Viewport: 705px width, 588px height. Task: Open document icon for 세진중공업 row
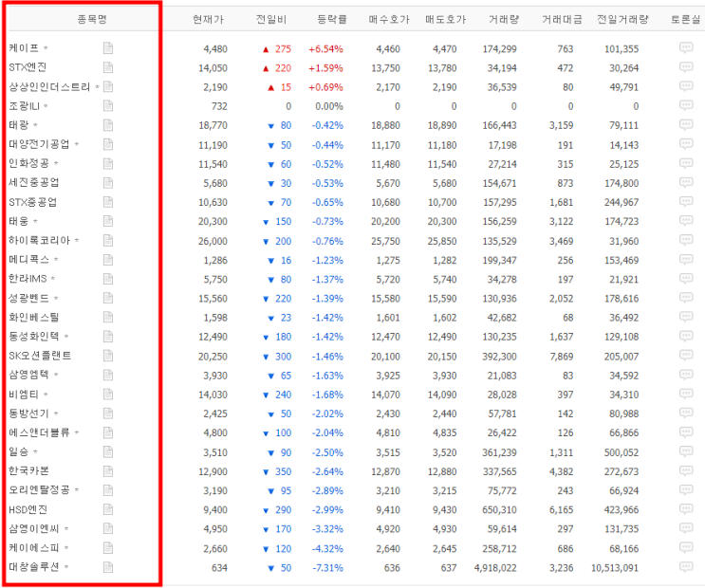[x=108, y=182]
